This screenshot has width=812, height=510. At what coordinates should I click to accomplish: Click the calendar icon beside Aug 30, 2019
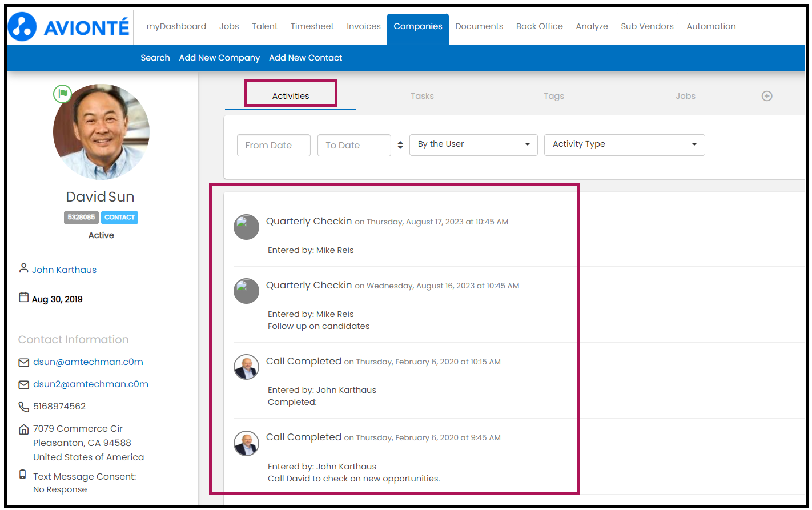24,298
